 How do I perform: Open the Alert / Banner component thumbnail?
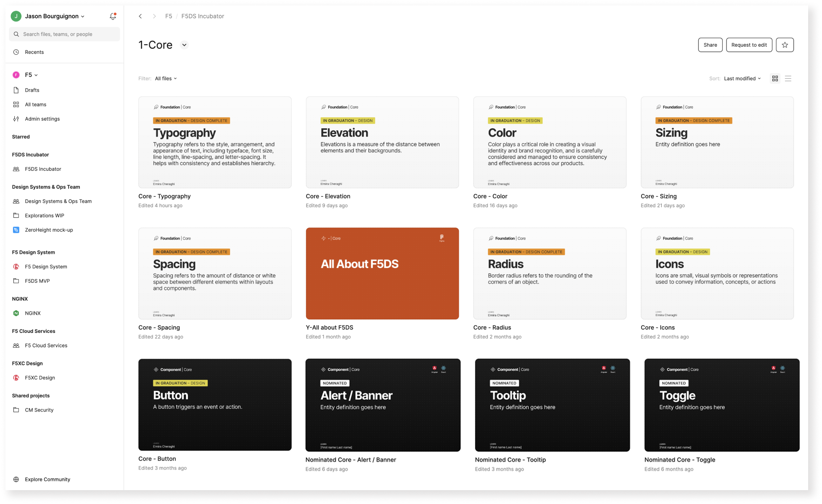[383, 405]
